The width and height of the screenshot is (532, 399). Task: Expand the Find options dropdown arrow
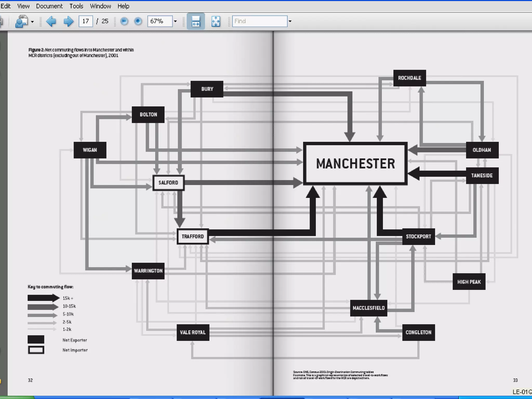click(x=290, y=22)
